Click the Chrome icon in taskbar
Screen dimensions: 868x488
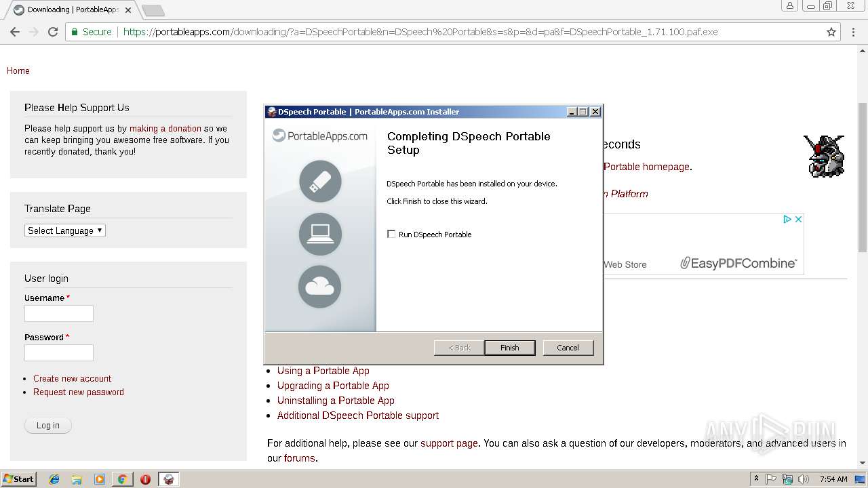click(x=122, y=479)
